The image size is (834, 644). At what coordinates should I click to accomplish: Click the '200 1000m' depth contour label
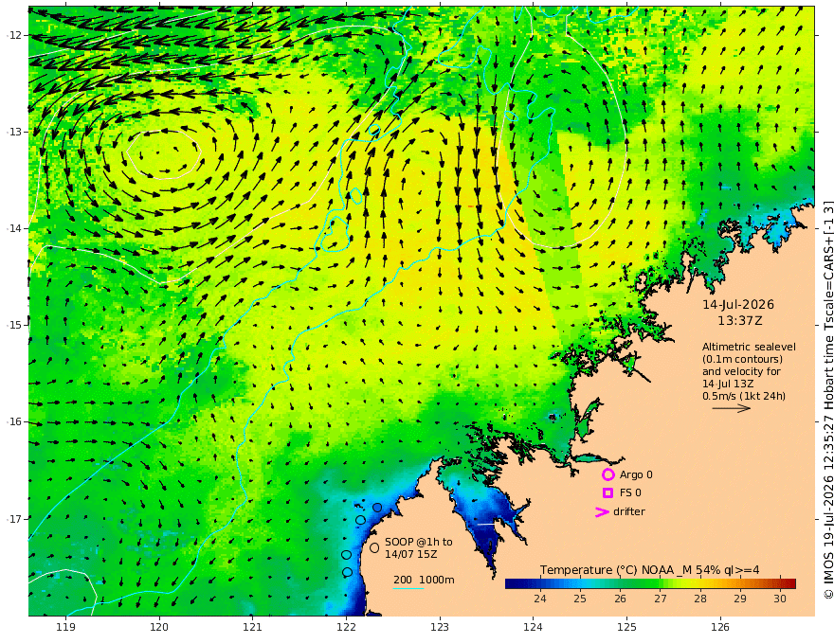point(424,580)
